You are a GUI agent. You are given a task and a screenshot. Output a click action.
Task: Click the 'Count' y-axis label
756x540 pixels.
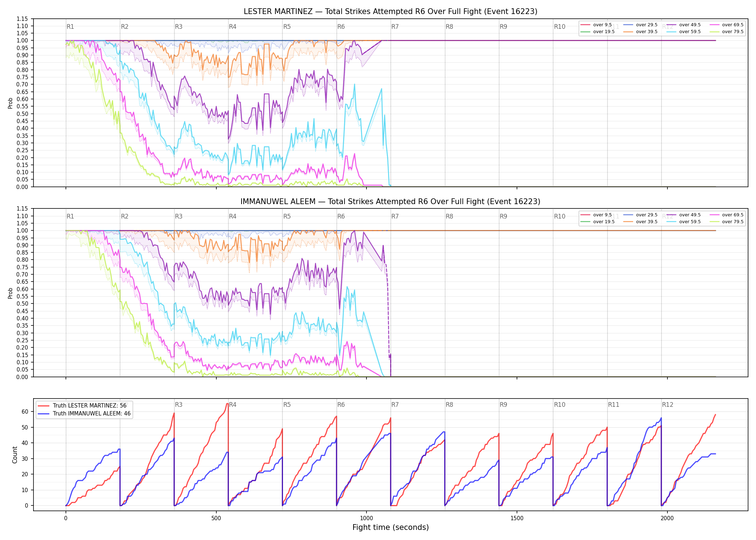click(x=15, y=455)
